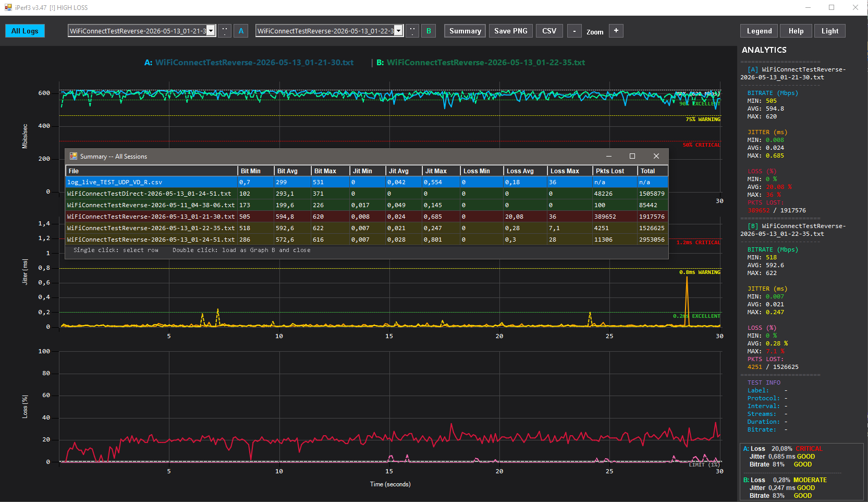Select row WiFiConnectTestReverse-2026-05-13_01-22-35.txt

pos(367,228)
